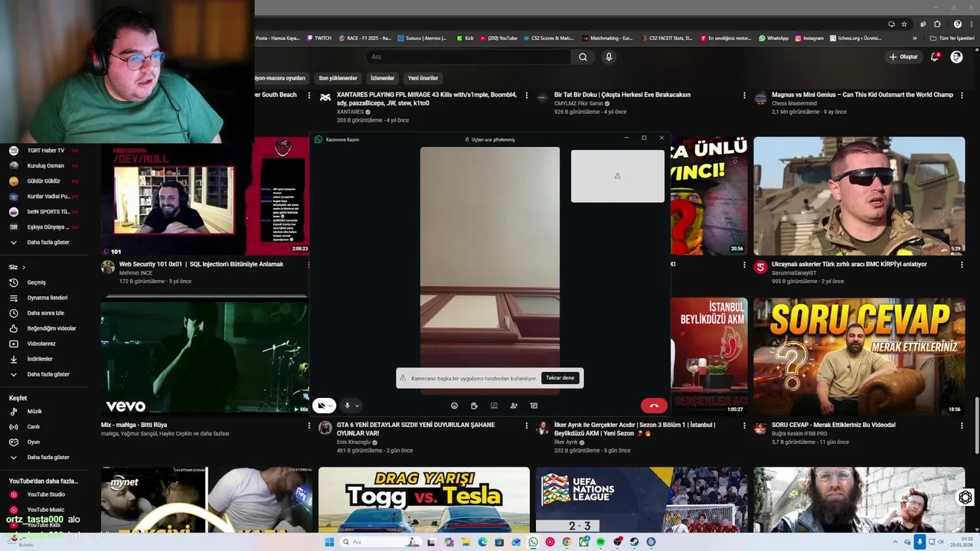Select the İzlenenler filter chip
This screenshot has width=980, height=551.
coord(382,78)
